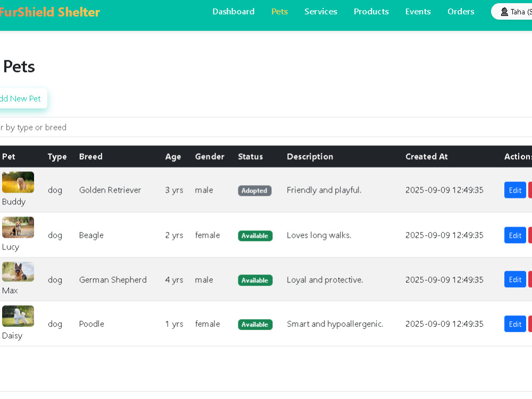The image size is (532, 399).
Task: Edit the Lucy pet record
Action: coord(515,235)
